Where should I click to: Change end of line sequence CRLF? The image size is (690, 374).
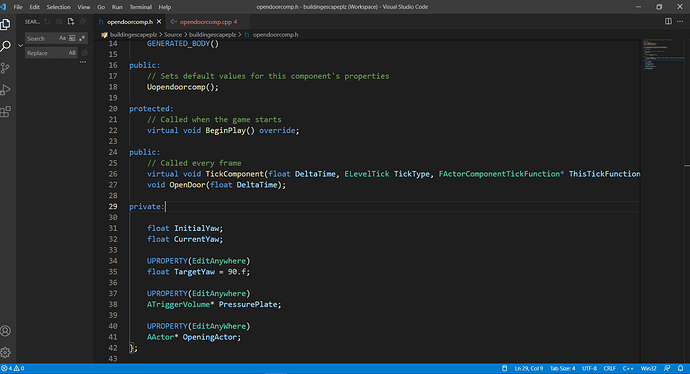point(609,368)
